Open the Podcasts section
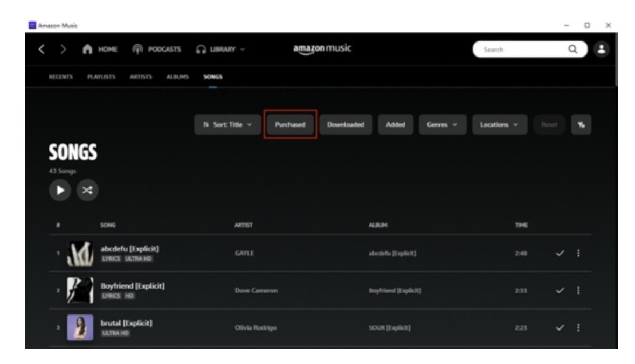The width and height of the screenshot is (635, 364). coord(156,50)
